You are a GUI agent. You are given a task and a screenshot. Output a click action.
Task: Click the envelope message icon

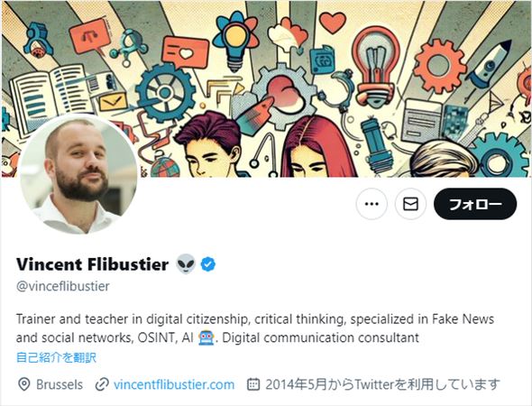[410, 204]
